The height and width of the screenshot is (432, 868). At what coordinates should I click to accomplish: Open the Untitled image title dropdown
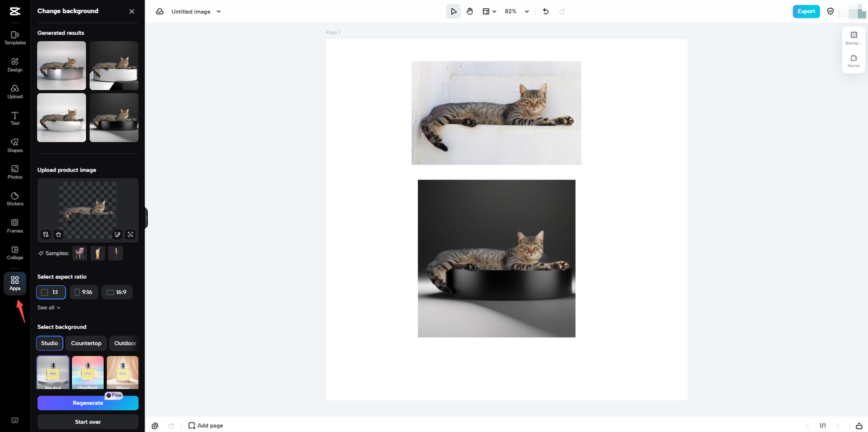coord(218,12)
